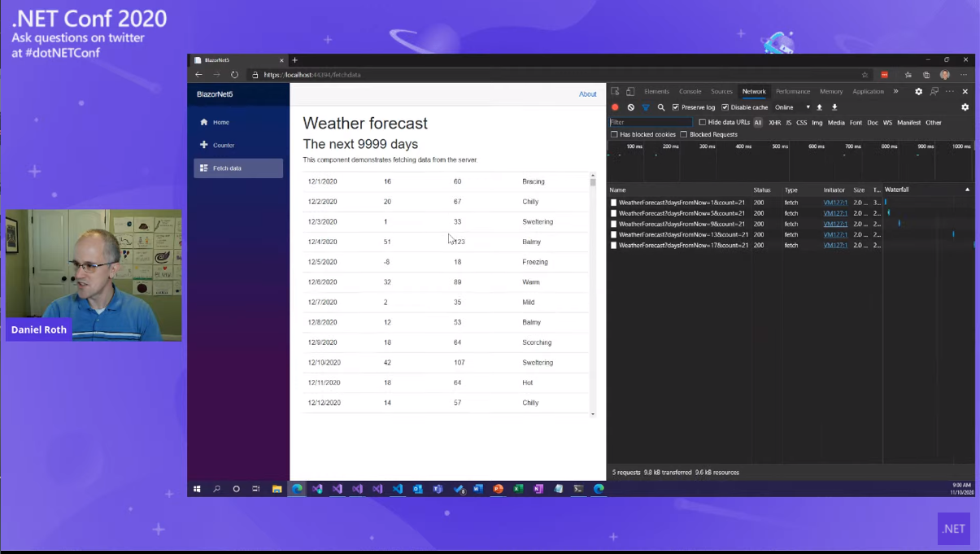
Task: Check Has blocked cookies checkbox
Action: [614, 134]
